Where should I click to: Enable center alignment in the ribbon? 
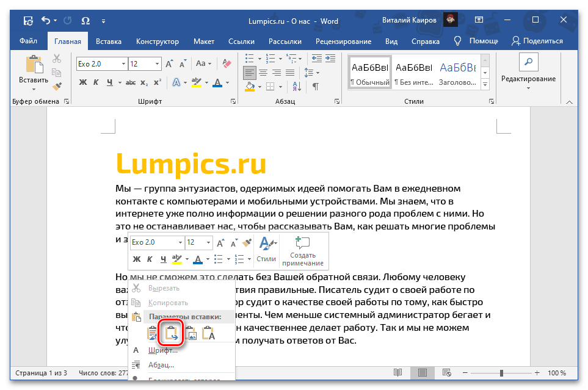(x=263, y=73)
